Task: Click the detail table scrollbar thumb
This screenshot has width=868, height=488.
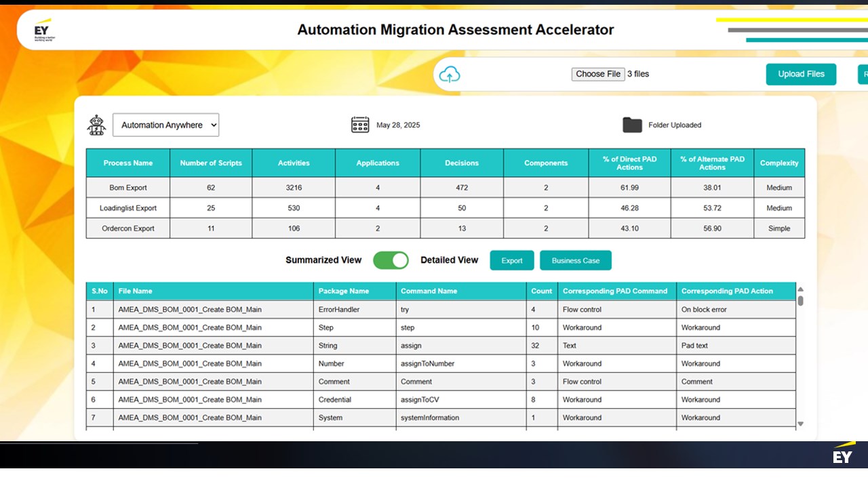Action: coord(800,300)
